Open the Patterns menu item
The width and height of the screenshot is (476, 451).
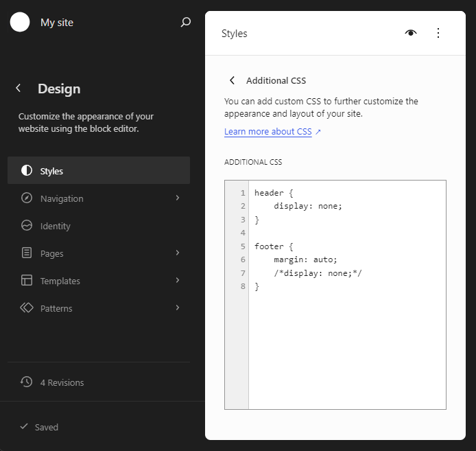click(x=99, y=308)
